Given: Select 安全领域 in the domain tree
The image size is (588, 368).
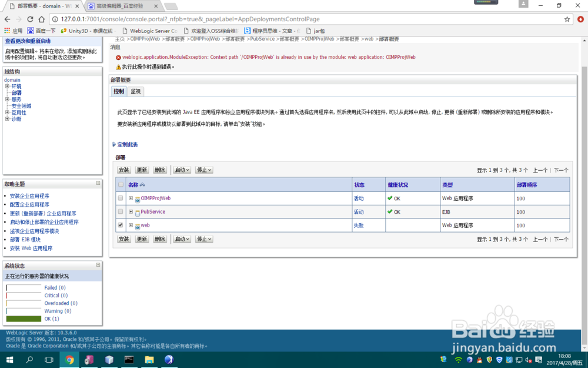Looking at the screenshot, I should pos(21,106).
